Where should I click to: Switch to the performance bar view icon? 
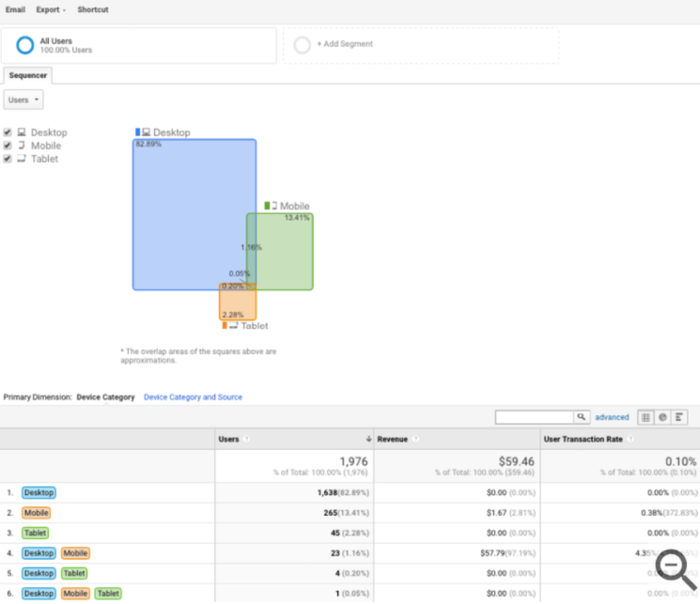679,417
